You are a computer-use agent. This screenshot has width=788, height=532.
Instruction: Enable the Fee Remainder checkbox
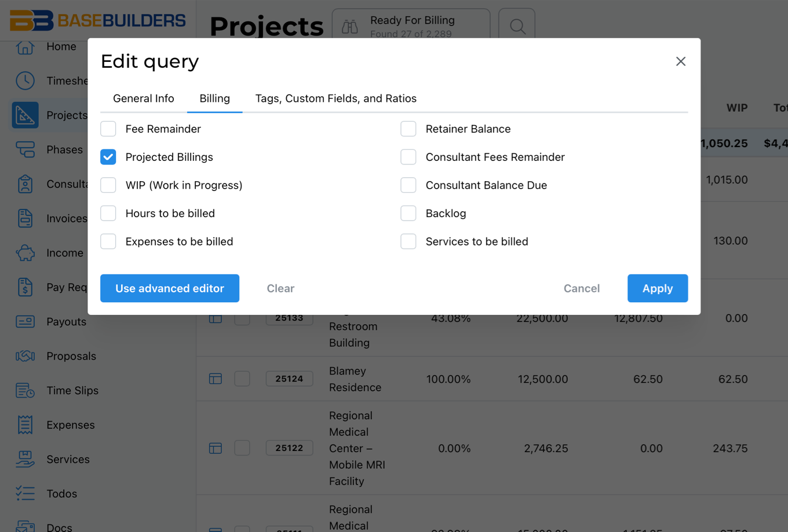[108, 129]
